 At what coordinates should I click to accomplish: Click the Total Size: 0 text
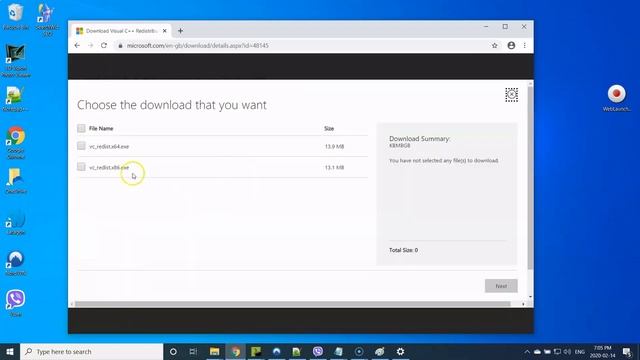tap(403, 250)
